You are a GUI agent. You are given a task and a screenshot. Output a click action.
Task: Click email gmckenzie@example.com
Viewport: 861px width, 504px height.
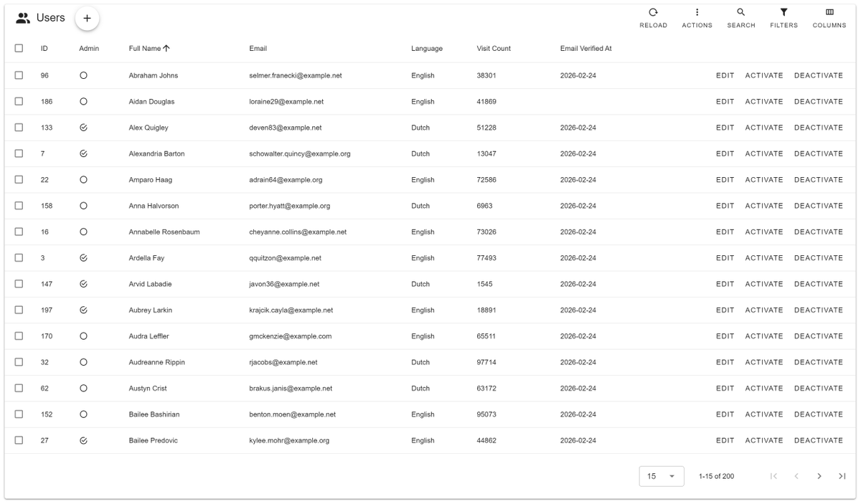click(x=291, y=336)
